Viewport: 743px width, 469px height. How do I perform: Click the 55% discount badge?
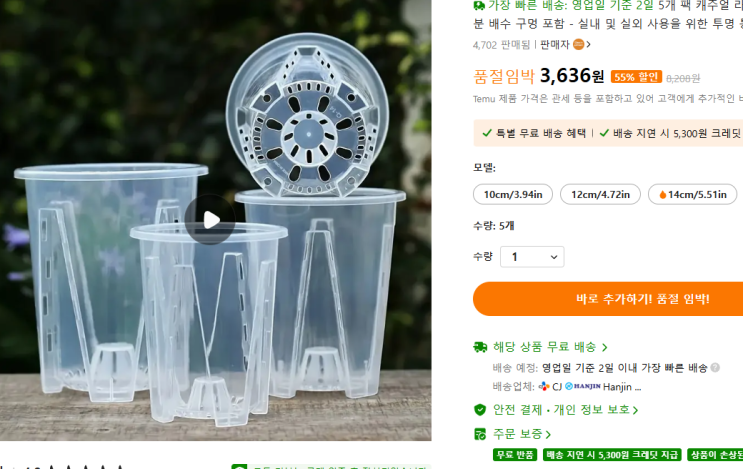coord(636,77)
